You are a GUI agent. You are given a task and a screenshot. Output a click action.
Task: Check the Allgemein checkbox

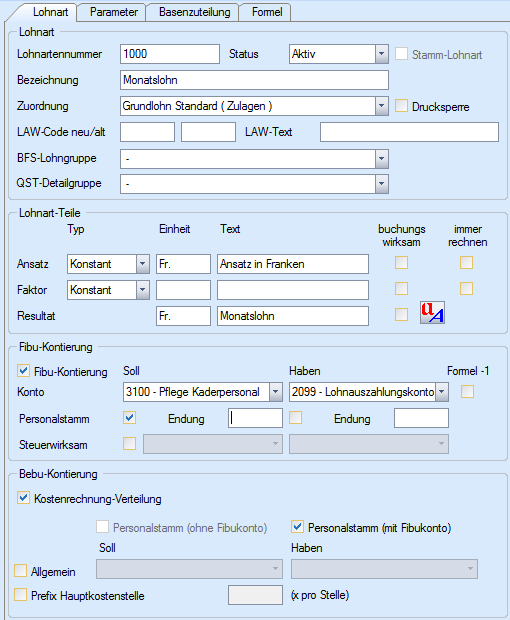click(20, 571)
